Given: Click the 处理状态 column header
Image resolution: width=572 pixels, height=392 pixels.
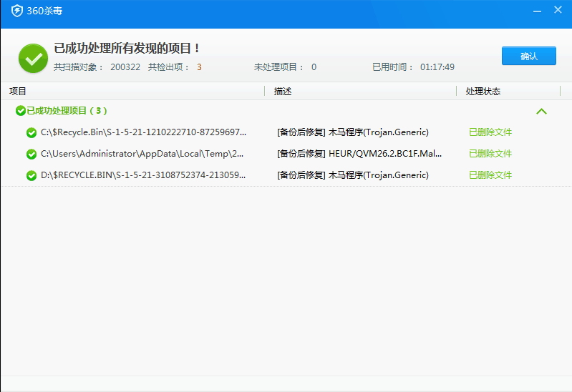Looking at the screenshot, I should 483,91.
